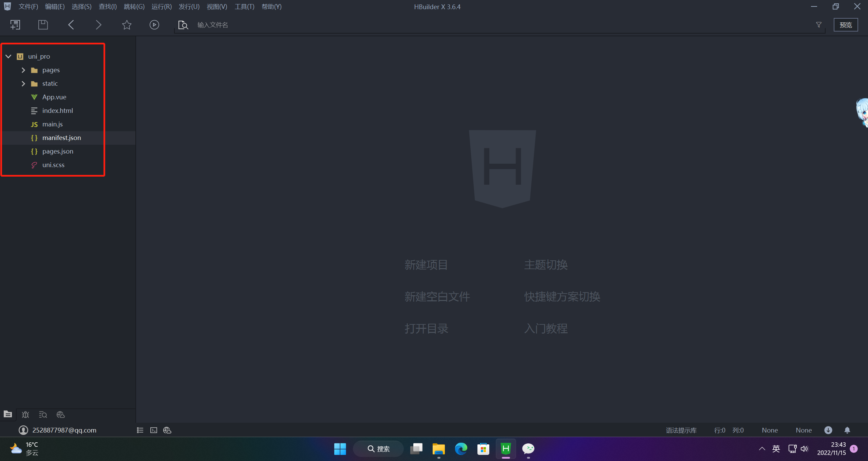Click the run play icon in toolbar
This screenshot has height=461, width=868.
[154, 25]
